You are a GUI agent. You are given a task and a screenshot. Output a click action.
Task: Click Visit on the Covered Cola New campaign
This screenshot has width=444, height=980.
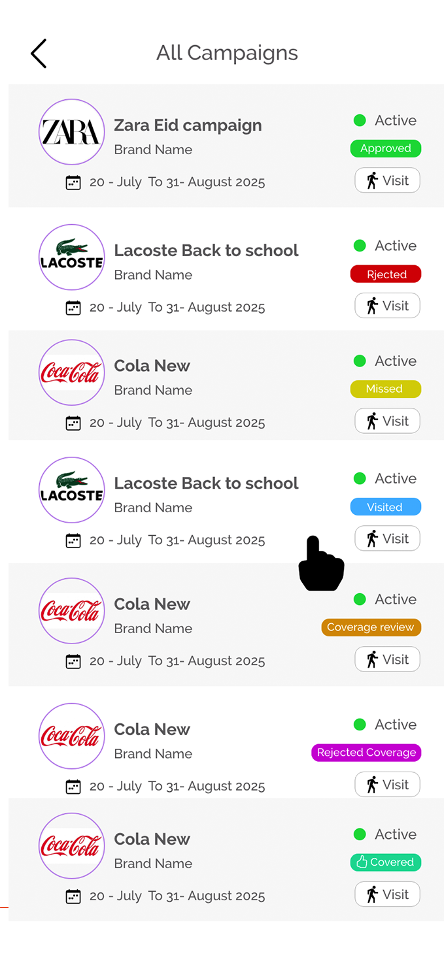387,894
